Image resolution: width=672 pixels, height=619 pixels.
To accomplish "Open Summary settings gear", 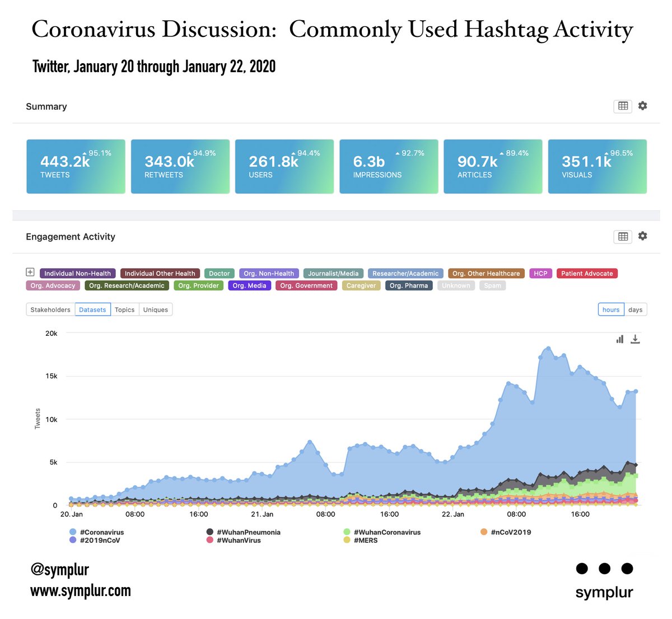I will (x=643, y=106).
